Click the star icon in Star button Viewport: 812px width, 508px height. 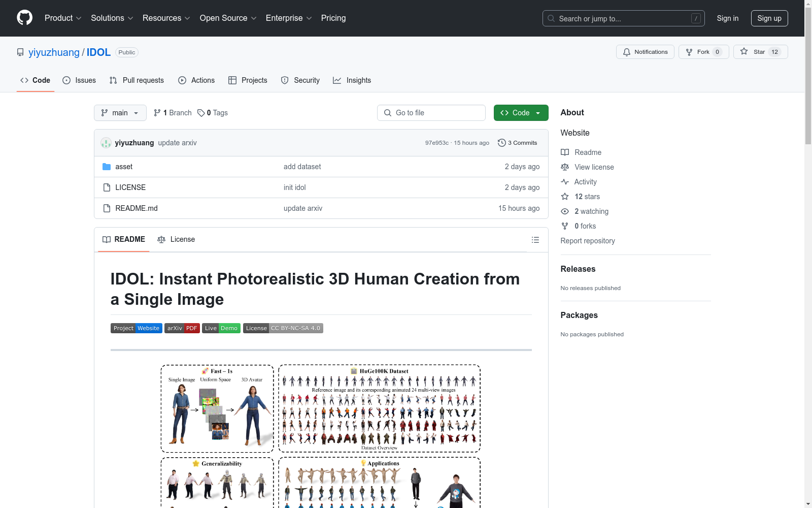tap(744, 51)
